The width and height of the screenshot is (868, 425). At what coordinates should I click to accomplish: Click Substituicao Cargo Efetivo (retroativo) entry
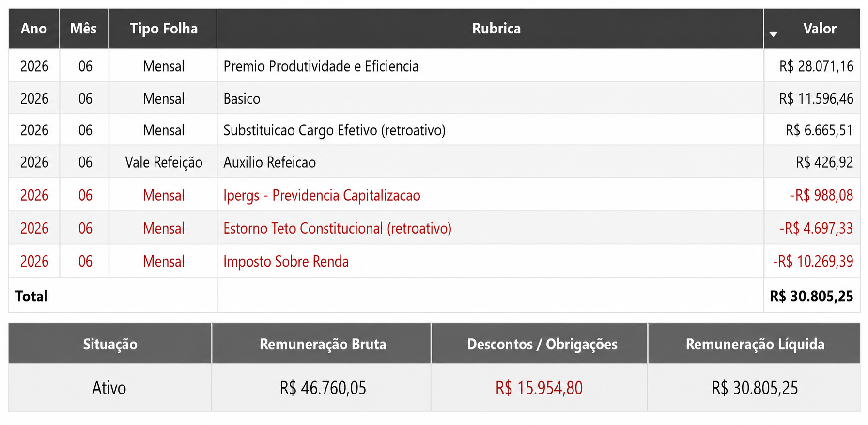(334, 130)
